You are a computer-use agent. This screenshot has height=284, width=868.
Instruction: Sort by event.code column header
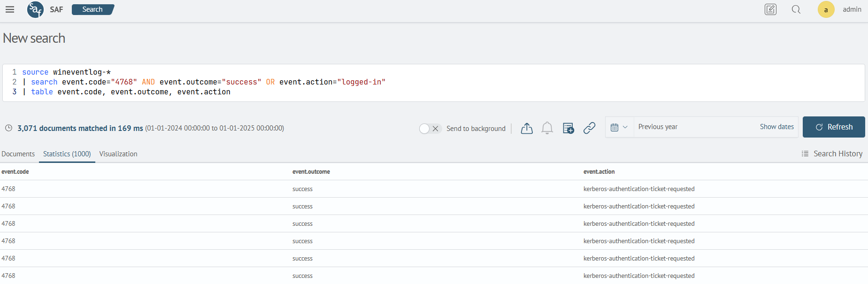pos(15,172)
